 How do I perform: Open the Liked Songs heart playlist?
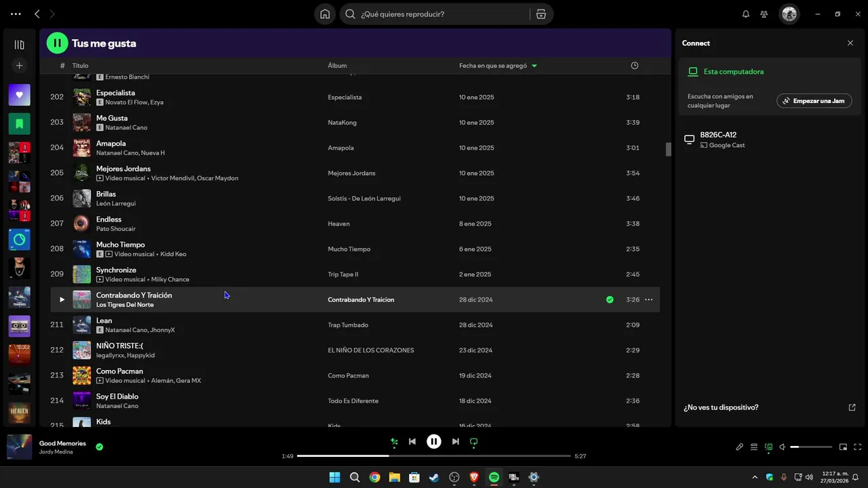click(19, 95)
